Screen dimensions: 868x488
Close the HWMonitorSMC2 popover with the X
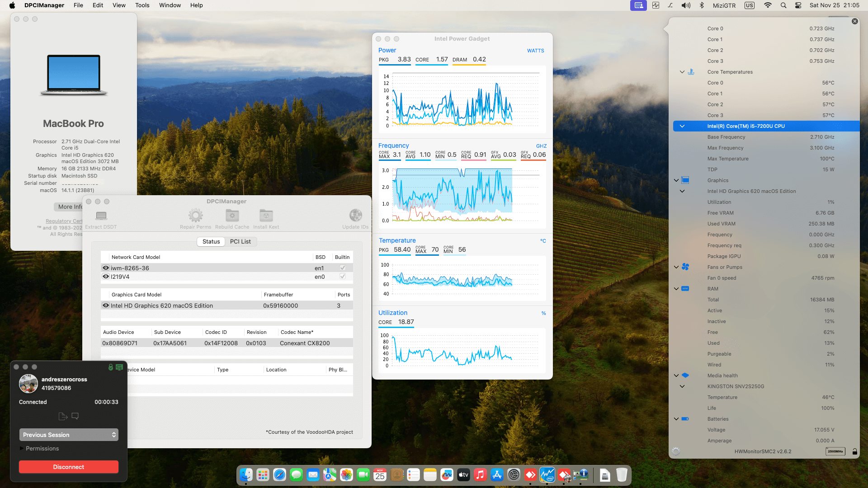[854, 21]
